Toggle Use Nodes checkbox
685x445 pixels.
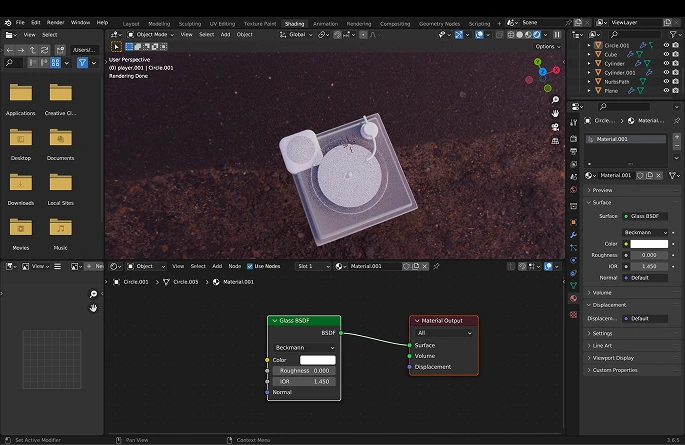(x=250, y=266)
